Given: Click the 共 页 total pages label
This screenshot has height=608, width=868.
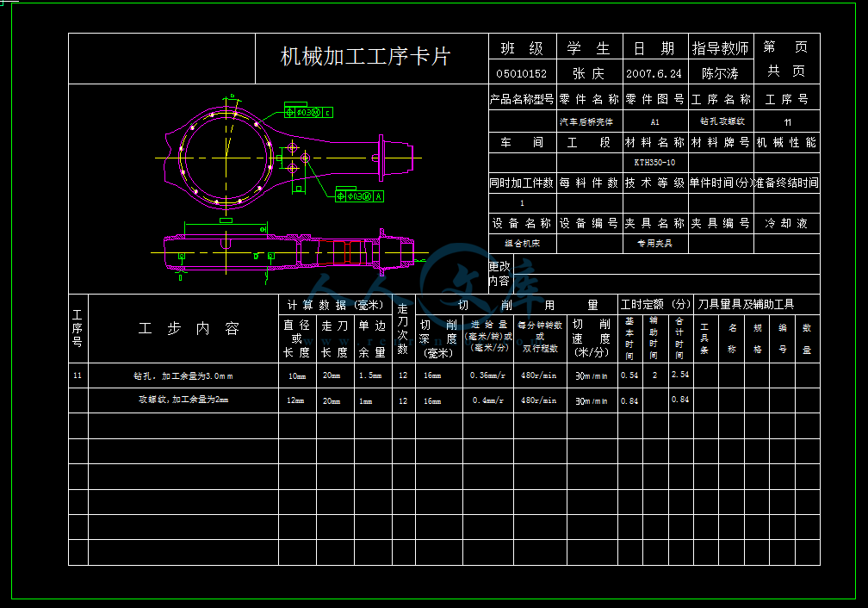Looking at the screenshot, I should point(786,71).
